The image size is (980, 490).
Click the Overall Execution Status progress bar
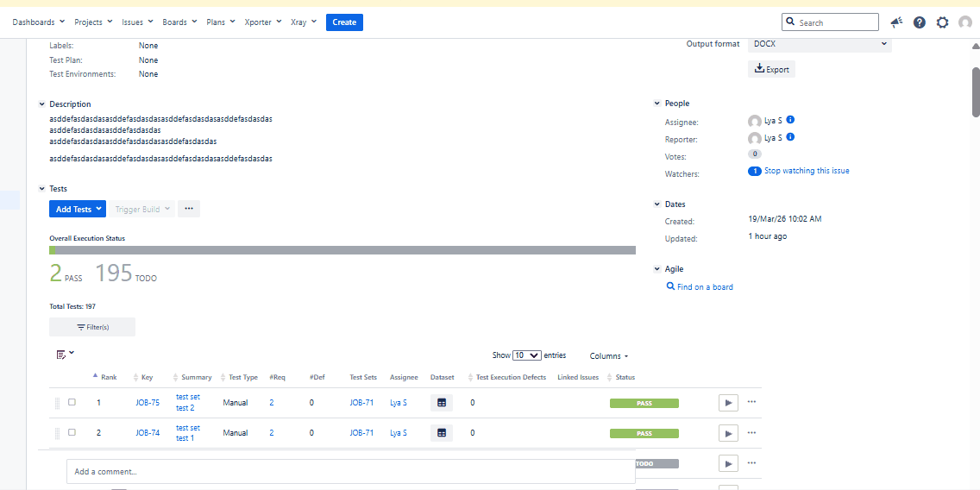[342, 250]
